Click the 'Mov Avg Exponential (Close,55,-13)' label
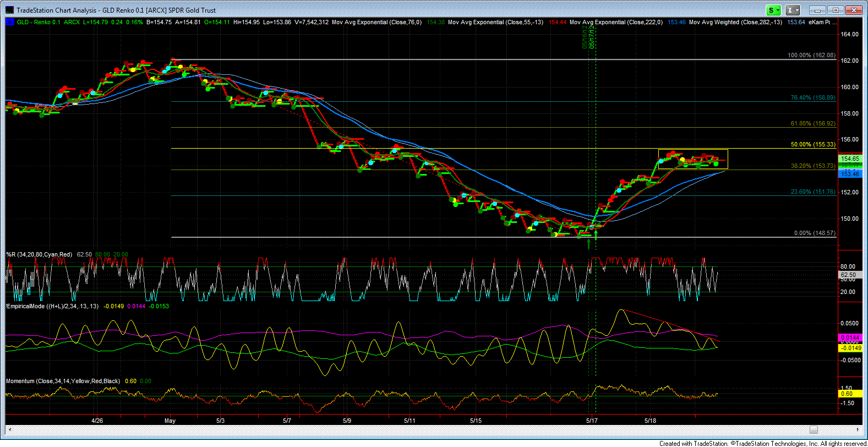 click(495, 22)
